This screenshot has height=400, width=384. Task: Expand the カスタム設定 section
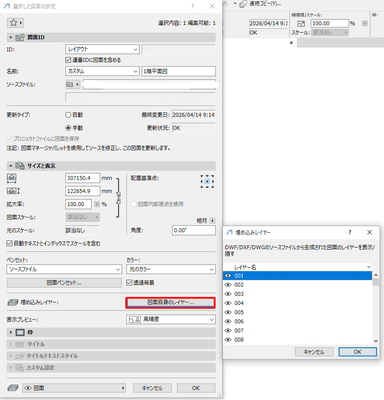11,367
